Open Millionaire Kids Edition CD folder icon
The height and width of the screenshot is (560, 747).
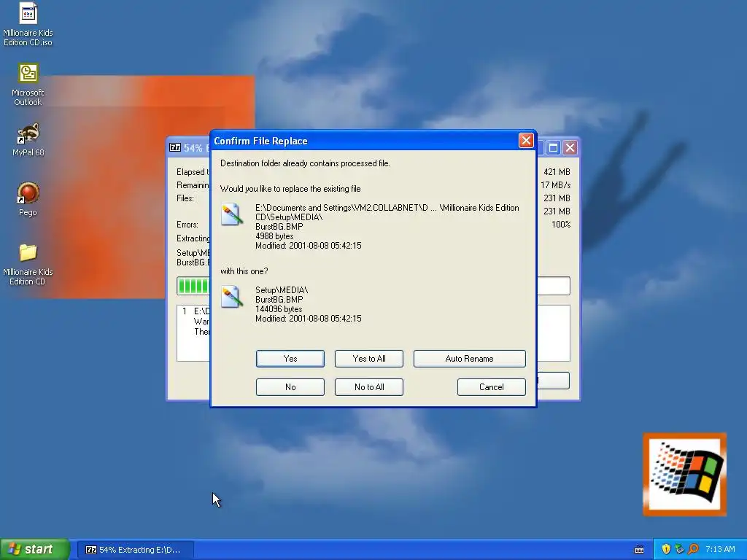point(28,264)
